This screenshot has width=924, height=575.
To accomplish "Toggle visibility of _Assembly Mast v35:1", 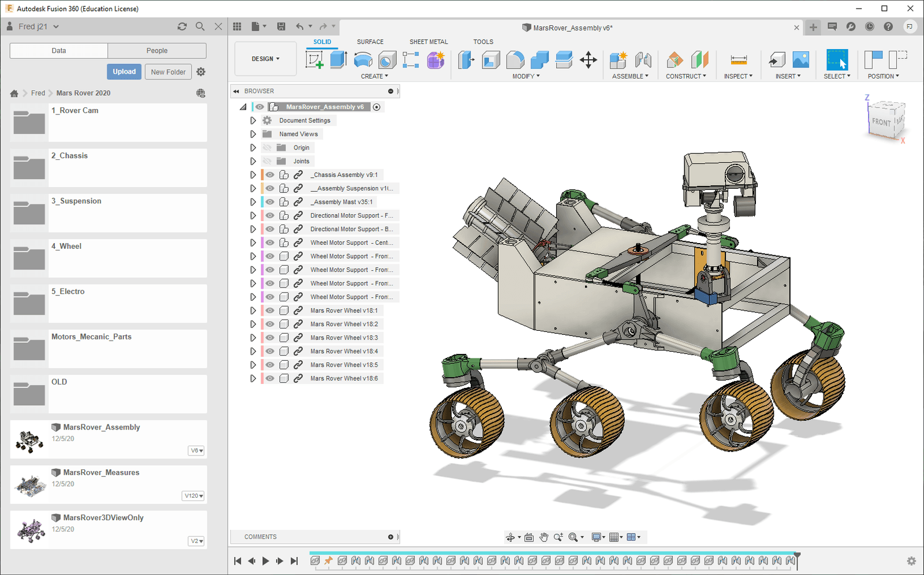I will (270, 202).
